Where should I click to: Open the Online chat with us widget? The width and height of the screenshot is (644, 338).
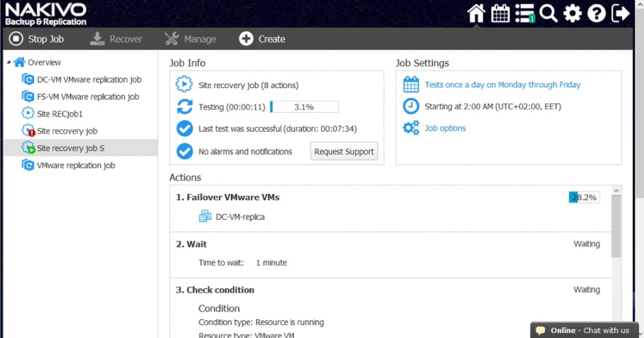[586, 330]
